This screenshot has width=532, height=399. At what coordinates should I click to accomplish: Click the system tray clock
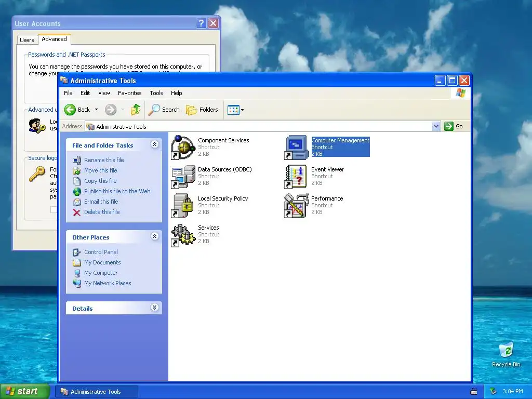[512, 392]
